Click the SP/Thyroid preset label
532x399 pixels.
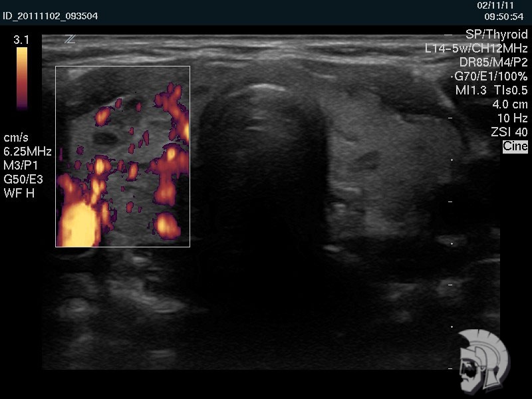coord(496,35)
